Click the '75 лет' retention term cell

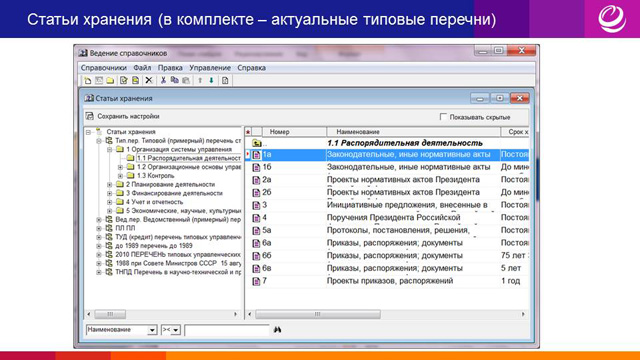514,256
